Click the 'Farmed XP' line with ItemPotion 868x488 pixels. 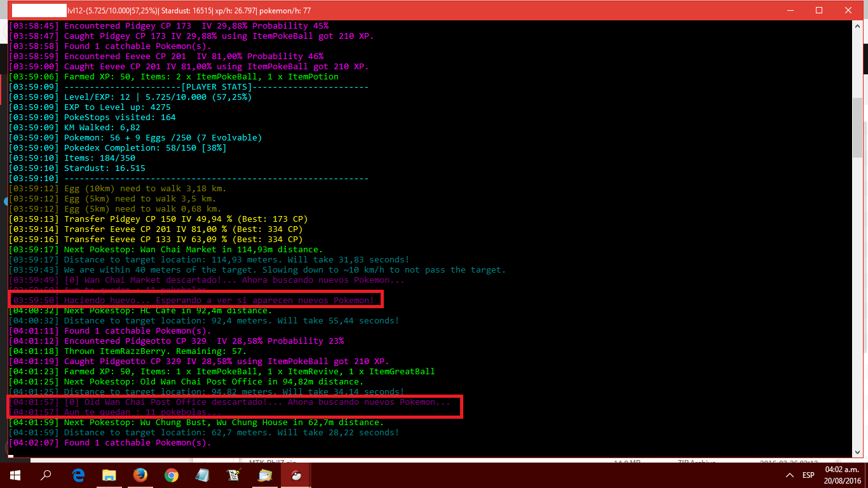coord(173,77)
